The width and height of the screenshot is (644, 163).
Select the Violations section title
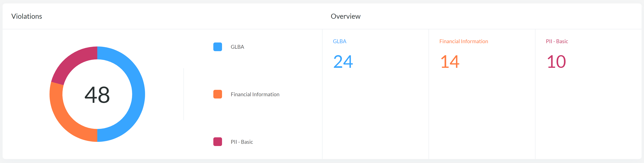click(x=27, y=16)
